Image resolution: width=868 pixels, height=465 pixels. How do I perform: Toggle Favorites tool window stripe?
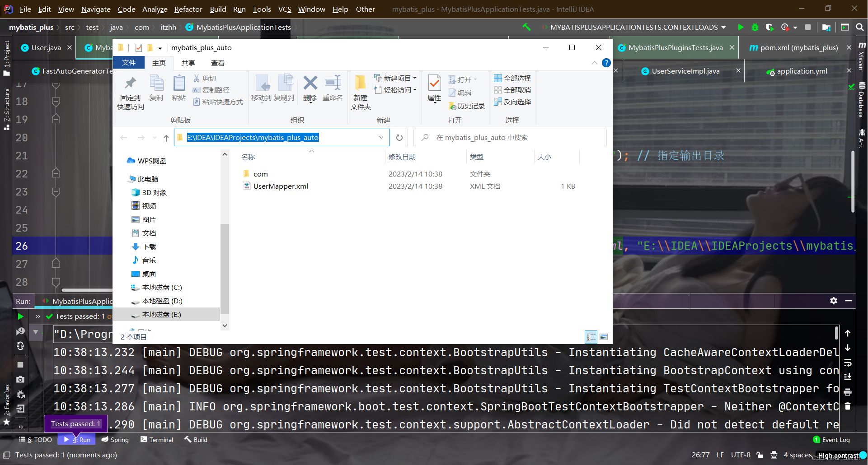click(x=6, y=404)
